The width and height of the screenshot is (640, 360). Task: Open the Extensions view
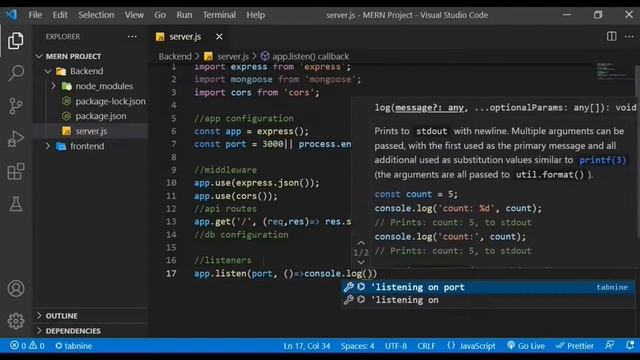(16, 171)
